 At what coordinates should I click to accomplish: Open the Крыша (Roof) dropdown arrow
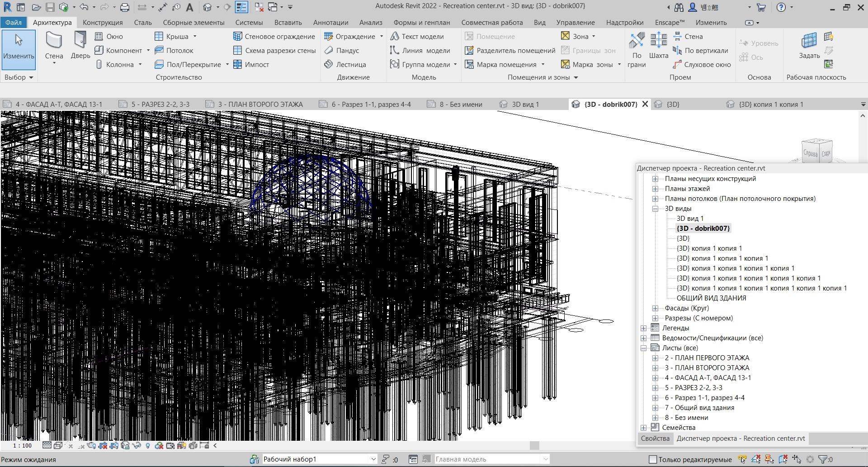[195, 36]
